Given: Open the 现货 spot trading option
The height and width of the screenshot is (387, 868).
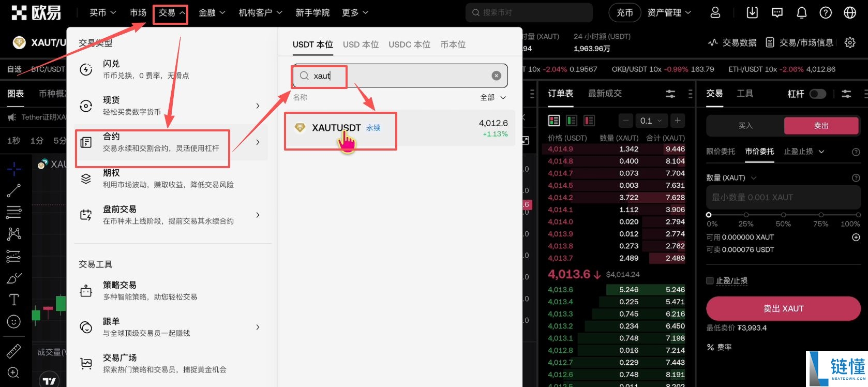Looking at the screenshot, I should (171, 106).
